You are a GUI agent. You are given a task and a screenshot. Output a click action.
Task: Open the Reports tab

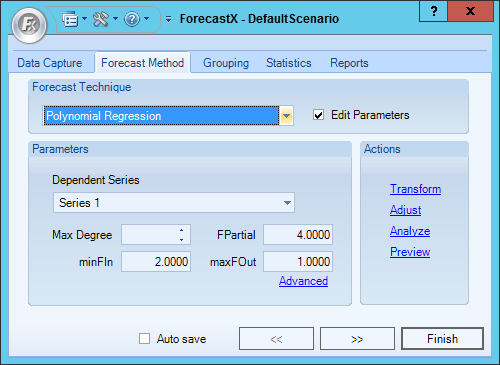click(349, 63)
